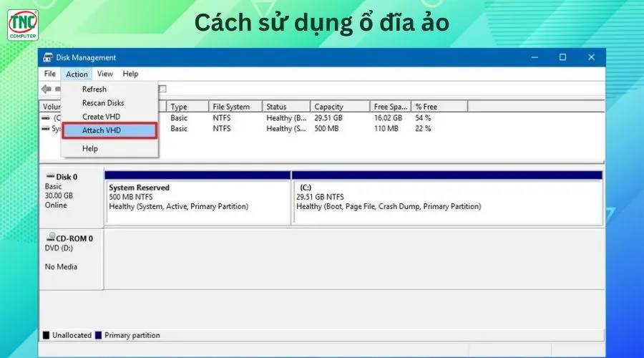The image size is (644, 358).
Task: Close the Disk Management window
Action: [591, 57]
